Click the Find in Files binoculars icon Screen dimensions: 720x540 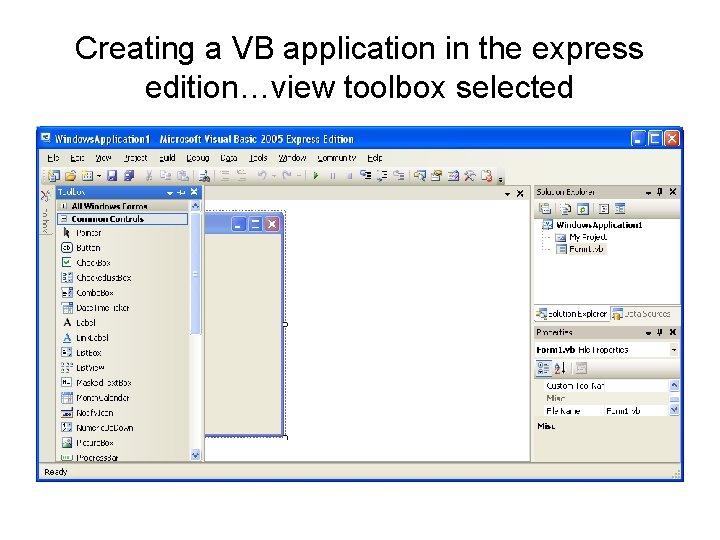coord(205,175)
